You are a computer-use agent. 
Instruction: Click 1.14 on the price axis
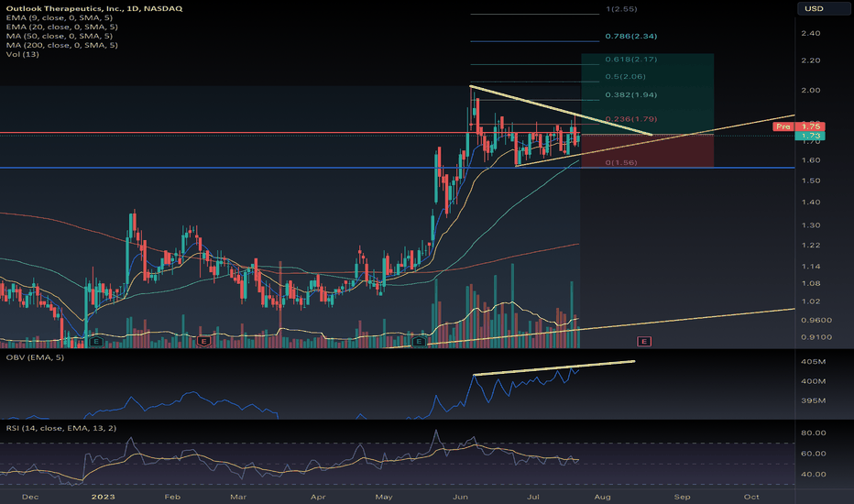(811, 267)
